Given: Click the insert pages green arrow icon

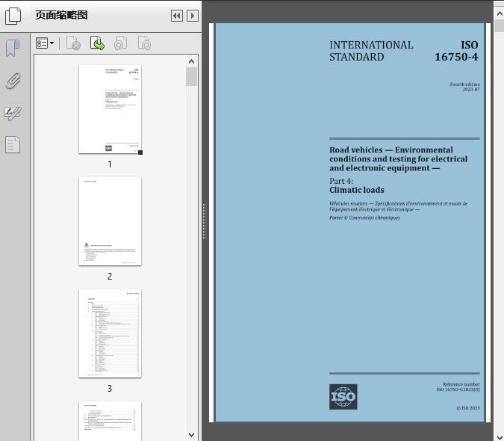Looking at the screenshot, I should click(97, 43).
